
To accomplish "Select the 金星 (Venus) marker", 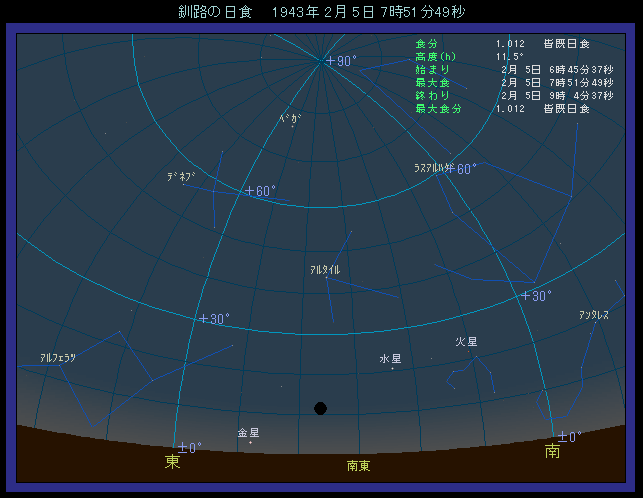I will (x=248, y=434).
